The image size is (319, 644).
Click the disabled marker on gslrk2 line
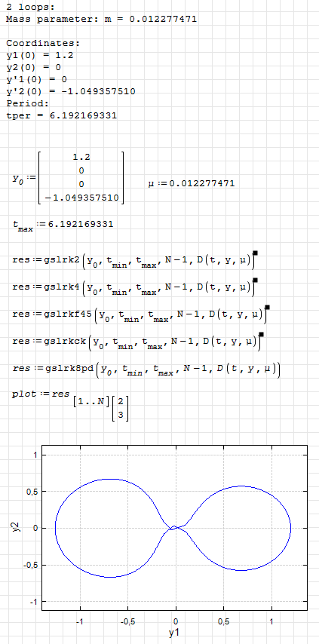click(255, 253)
